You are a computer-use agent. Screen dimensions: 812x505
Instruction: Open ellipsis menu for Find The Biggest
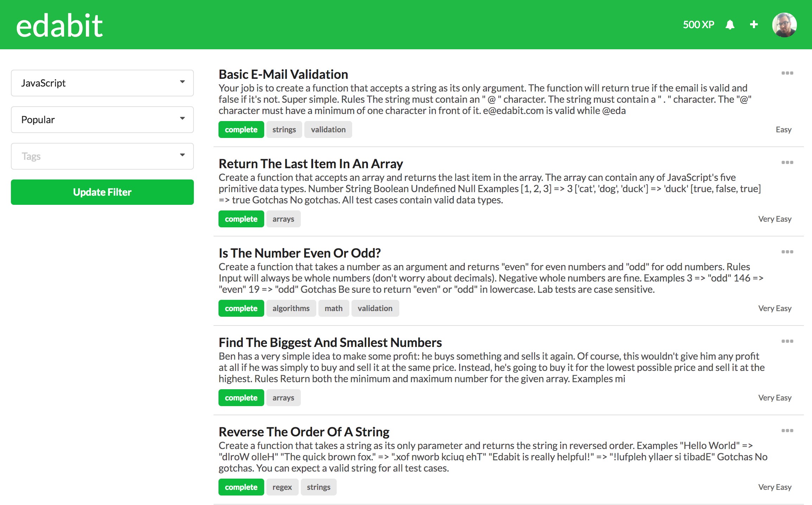click(x=787, y=341)
